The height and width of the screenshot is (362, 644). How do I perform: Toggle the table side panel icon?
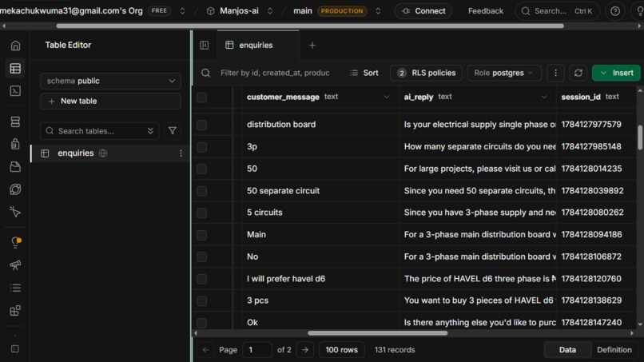[204, 46]
